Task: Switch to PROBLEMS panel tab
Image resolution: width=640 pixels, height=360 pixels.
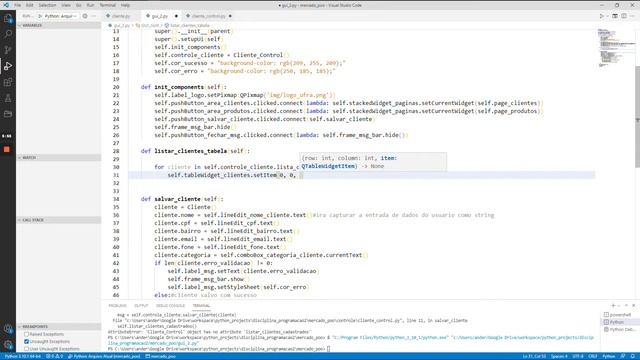Action: [118, 306]
